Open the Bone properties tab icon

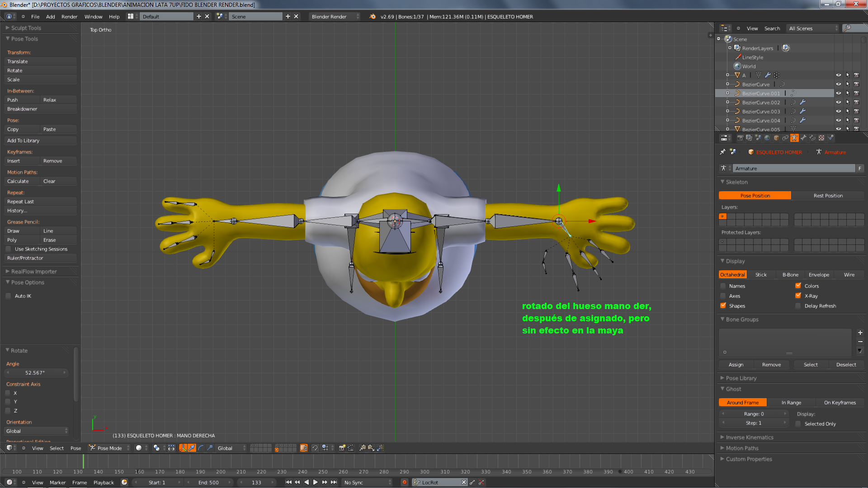coord(803,138)
